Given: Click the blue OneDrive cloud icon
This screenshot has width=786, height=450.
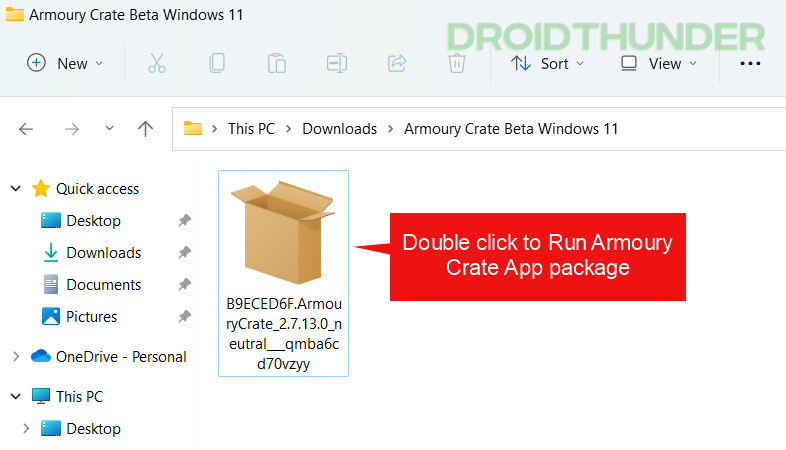Looking at the screenshot, I should [x=41, y=356].
